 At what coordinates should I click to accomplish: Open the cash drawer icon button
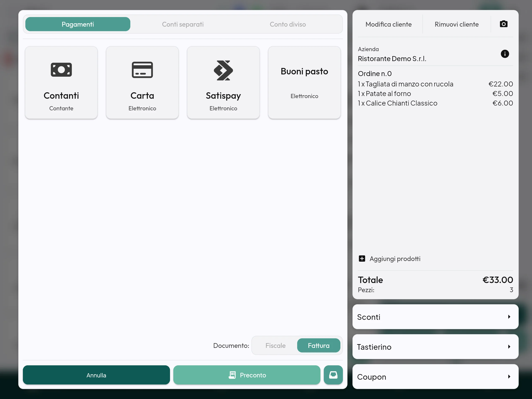333,375
